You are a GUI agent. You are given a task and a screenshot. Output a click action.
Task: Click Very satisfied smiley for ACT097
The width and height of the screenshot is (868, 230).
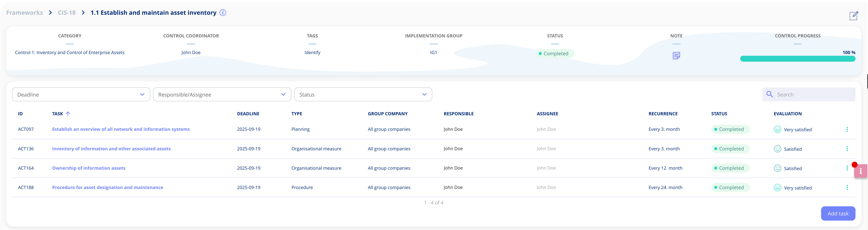tap(777, 129)
